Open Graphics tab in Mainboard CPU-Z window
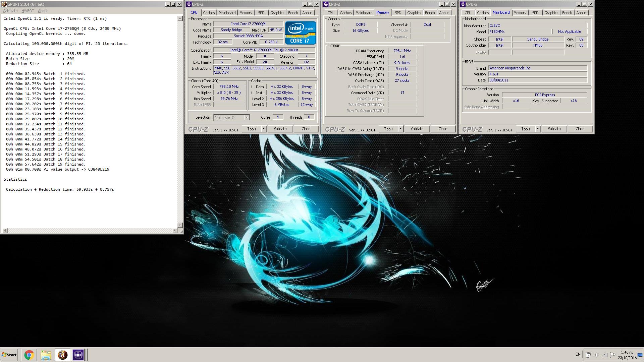This screenshot has height=362, width=644. tap(551, 13)
